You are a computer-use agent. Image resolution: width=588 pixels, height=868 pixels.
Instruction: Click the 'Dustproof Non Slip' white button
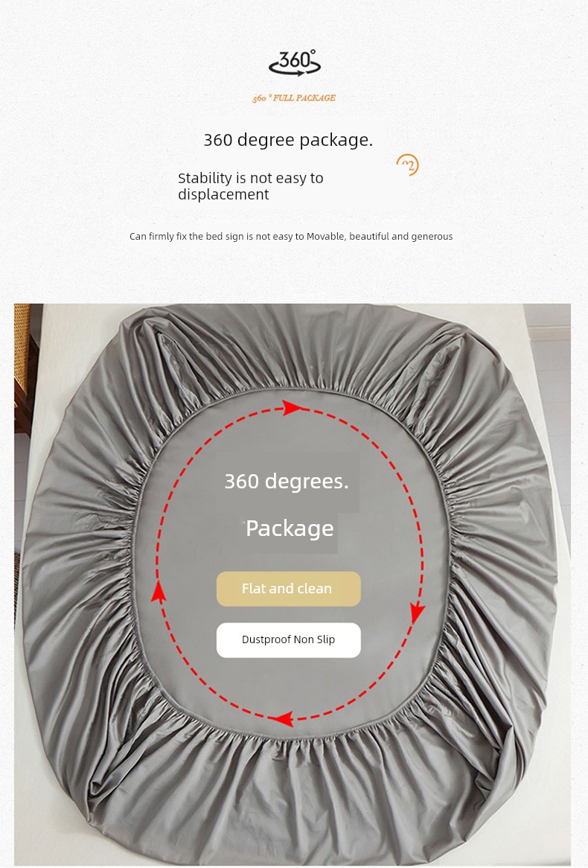289,640
